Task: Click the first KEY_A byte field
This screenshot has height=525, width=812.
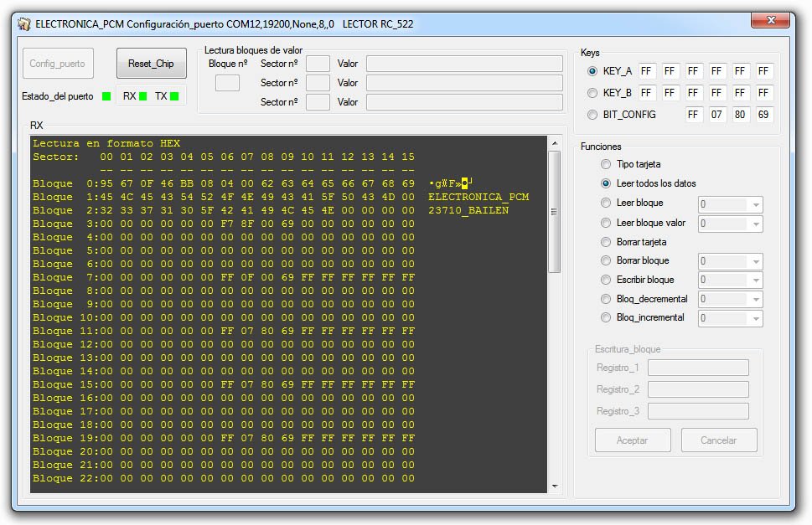Action: (647, 71)
